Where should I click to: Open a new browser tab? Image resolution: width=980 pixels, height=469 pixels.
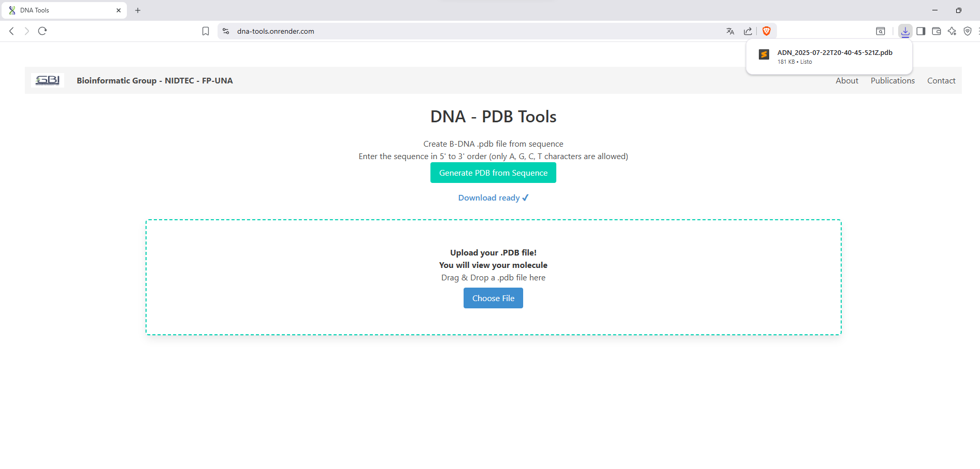(138, 10)
